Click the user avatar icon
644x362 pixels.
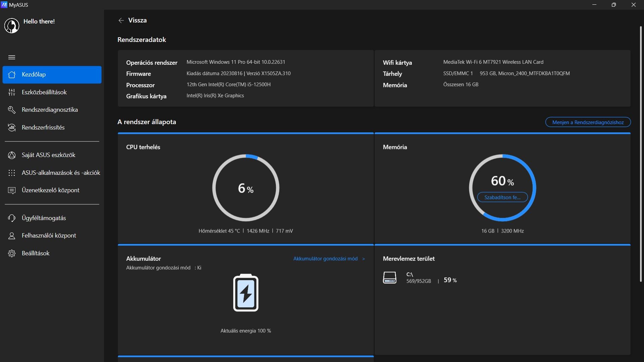pos(12,26)
